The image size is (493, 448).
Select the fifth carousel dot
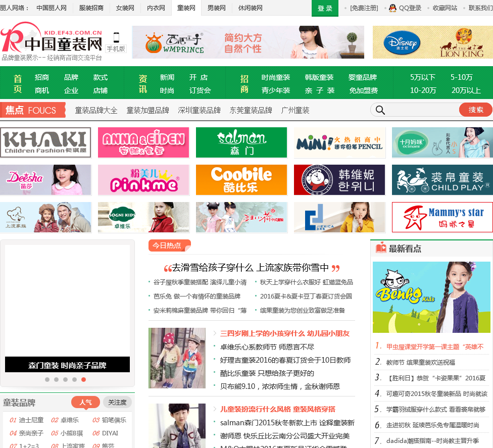pyautogui.click(x=83, y=379)
